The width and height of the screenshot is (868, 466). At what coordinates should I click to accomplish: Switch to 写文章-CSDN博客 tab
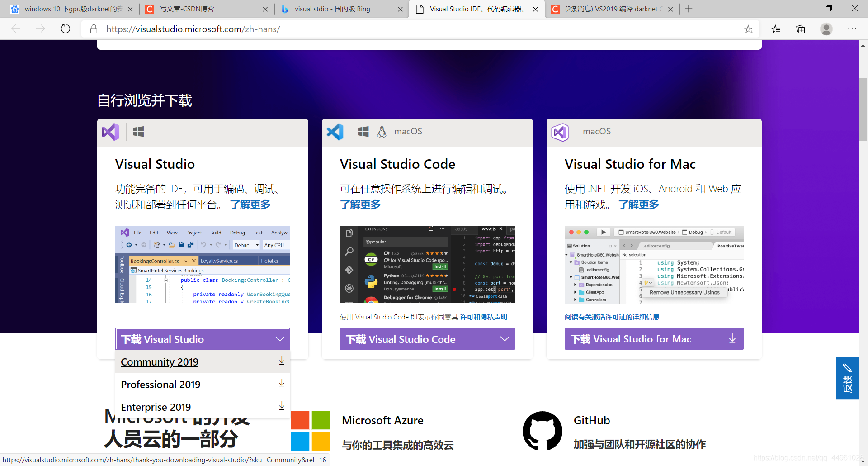(x=207, y=9)
